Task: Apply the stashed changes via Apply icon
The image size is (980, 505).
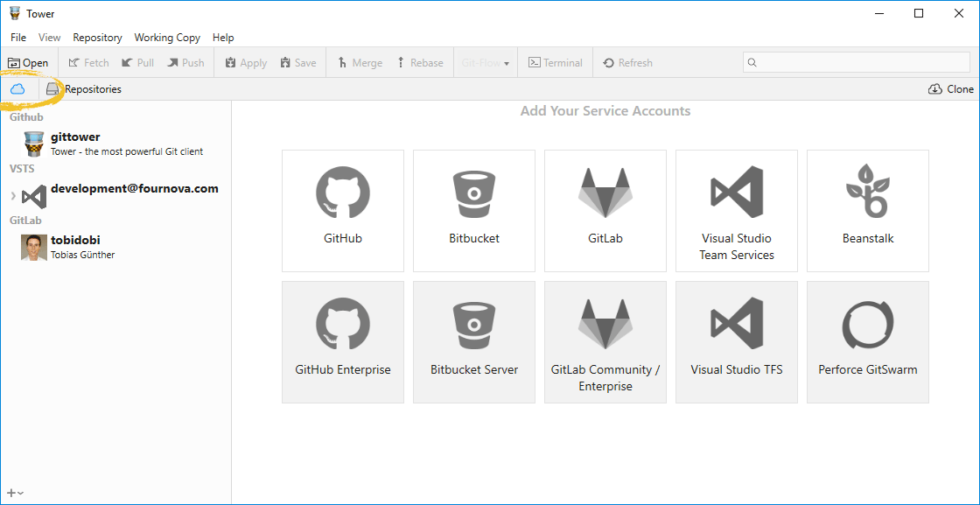Action: (x=244, y=62)
